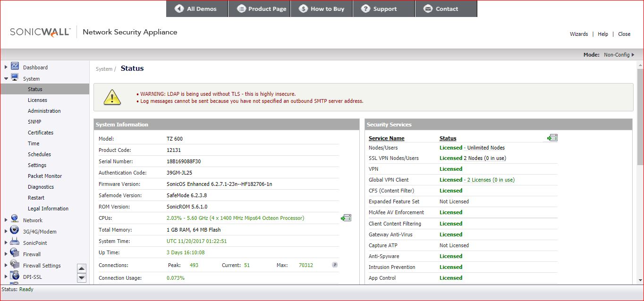Click the Dashboard chart icon
This screenshot has width=644, height=301.
(x=15, y=67)
